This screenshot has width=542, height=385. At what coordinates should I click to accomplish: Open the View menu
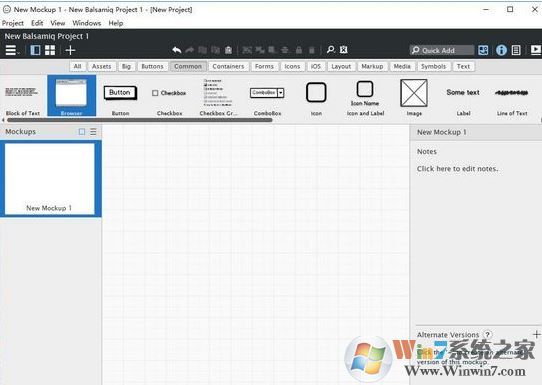[58, 23]
